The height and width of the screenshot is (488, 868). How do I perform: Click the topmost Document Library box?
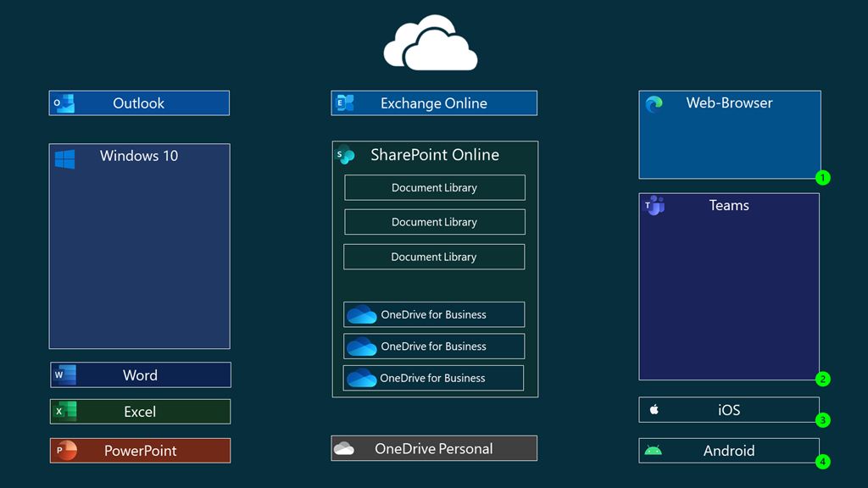(x=434, y=188)
